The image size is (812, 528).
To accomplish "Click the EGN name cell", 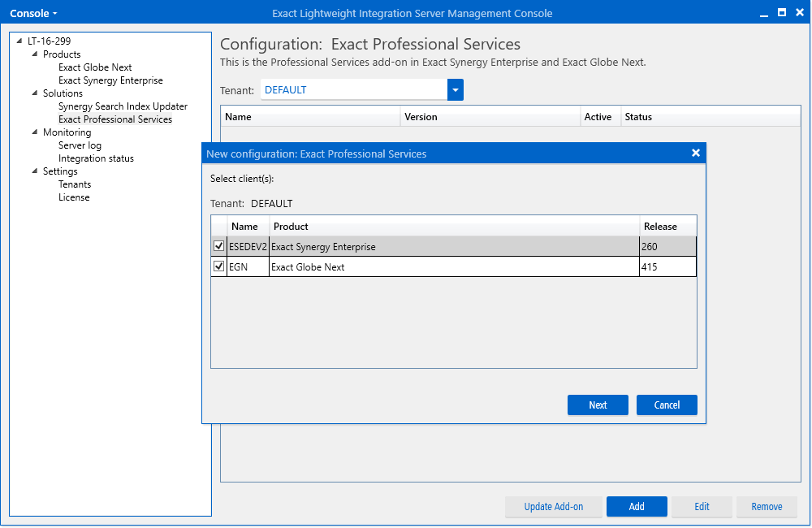I will point(248,267).
